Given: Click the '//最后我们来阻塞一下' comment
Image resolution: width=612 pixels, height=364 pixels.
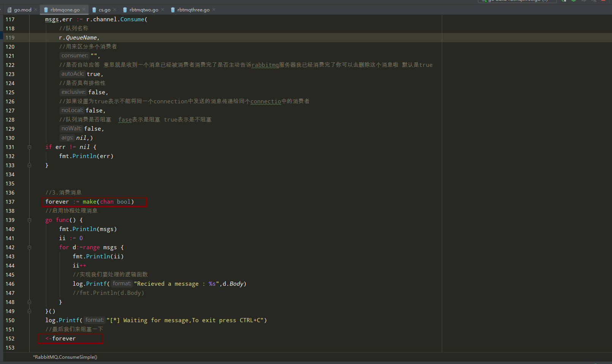Looking at the screenshot, I should (x=74, y=329).
